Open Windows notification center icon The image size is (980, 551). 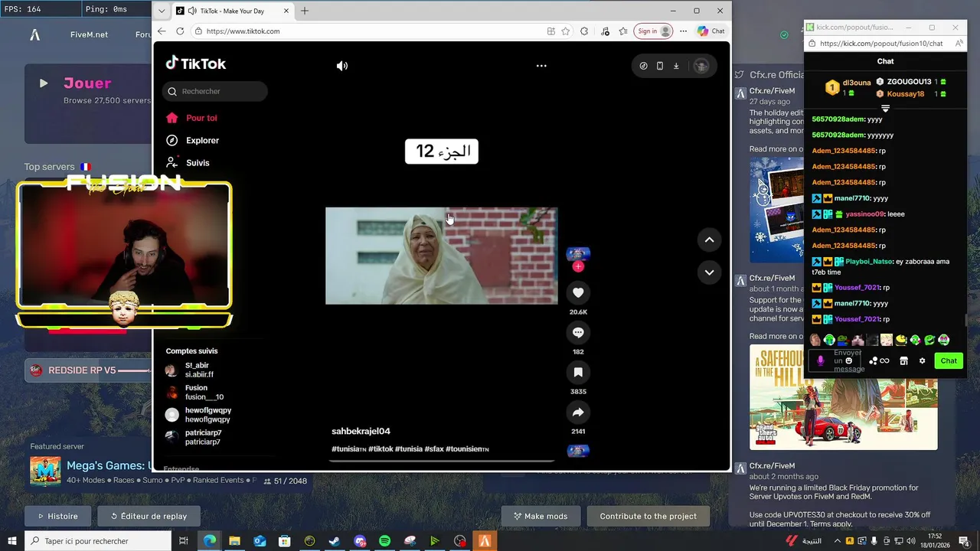click(x=965, y=540)
